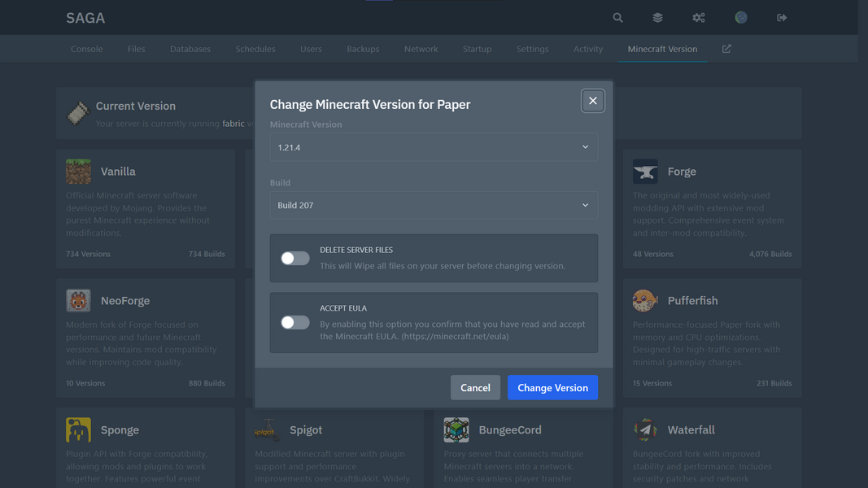
Task: Click the dialog title Change Minecraft Version
Action: point(370,105)
